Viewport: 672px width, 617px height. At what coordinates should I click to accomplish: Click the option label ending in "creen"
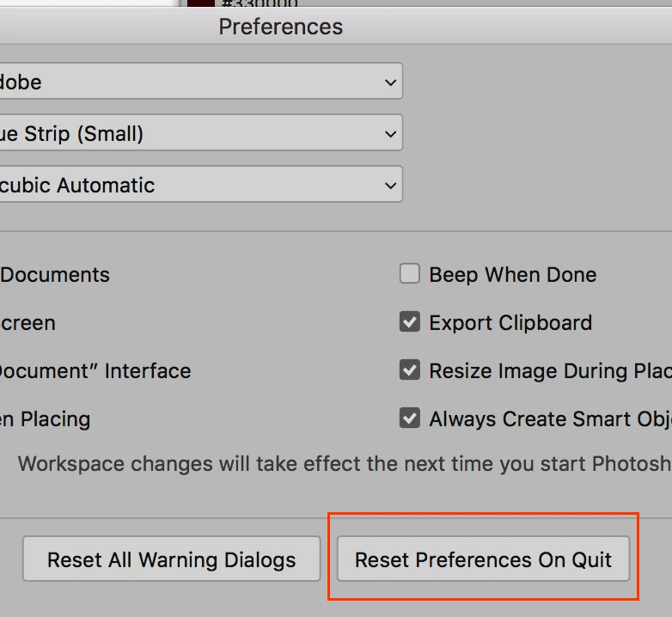click(27, 323)
